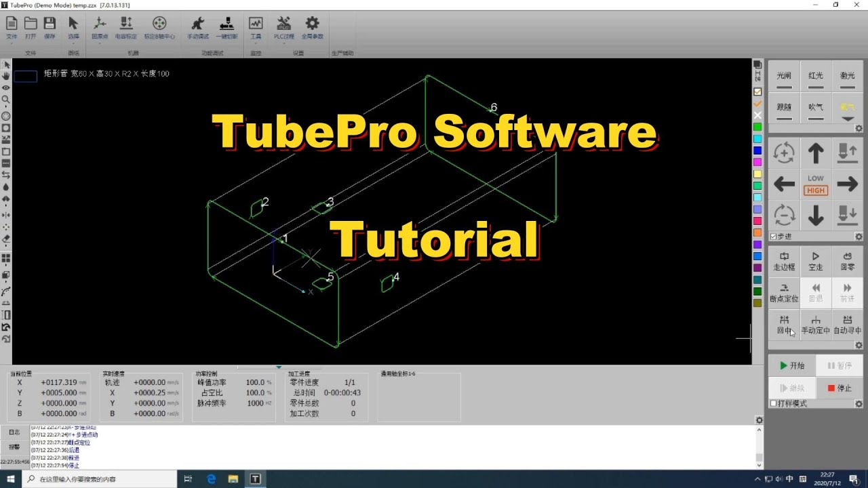Select the magnifier zoom tool in left toolbar
This screenshot has width=868, height=488.
(x=6, y=99)
